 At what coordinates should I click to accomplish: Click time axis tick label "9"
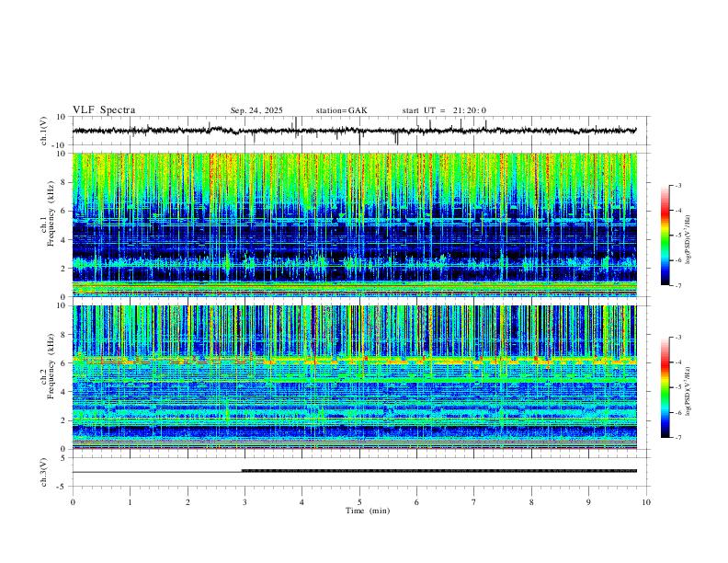pyautogui.click(x=588, y=502)
